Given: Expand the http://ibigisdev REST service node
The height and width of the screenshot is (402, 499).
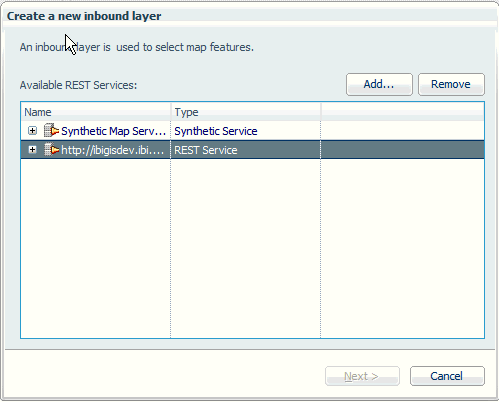Looking at the screenshot, I should pos(32,150).
